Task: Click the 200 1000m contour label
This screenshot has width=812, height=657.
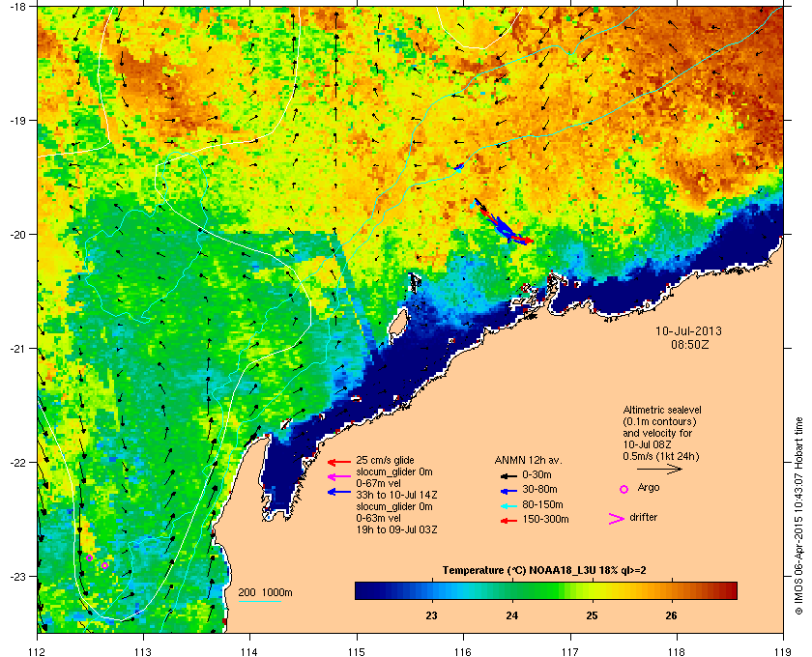Action: tap(265, 593)
